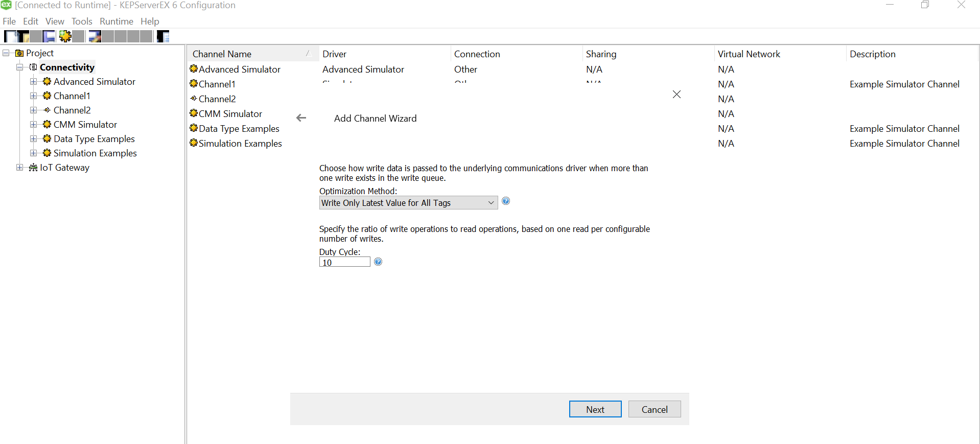Click the help icon beside Optimization Method

pyautogui.click(x=505, y=201)
